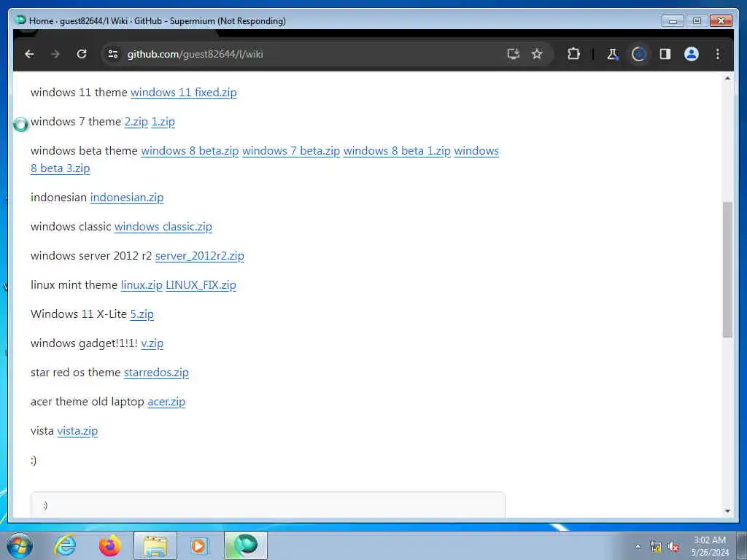This screenshot has height=560, width=747.
Task: Download windows 11 fixed.zip
Action: click(x=183, y=93)
